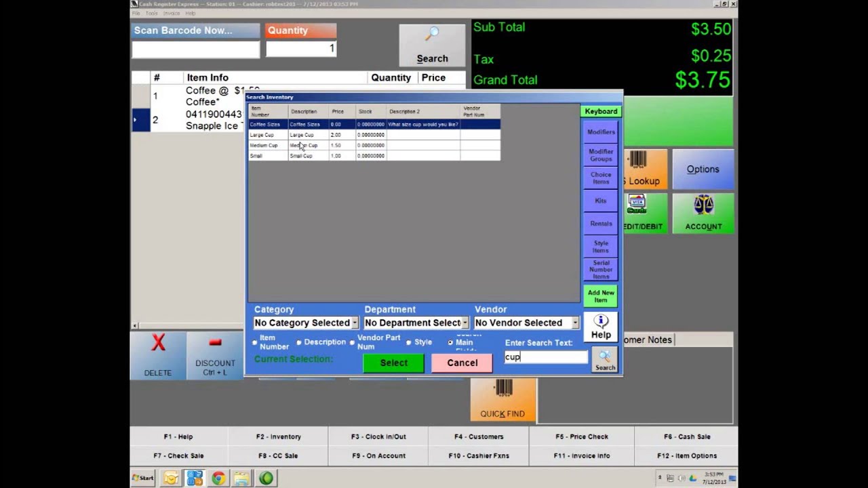Filter by Rentals
868x488 pixels.
(601, 223)
